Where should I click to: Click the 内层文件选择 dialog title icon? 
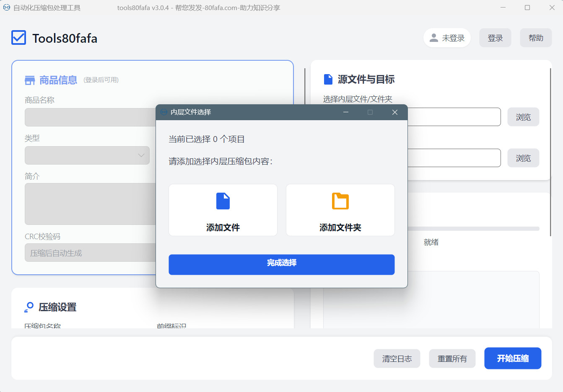point(164,112)
